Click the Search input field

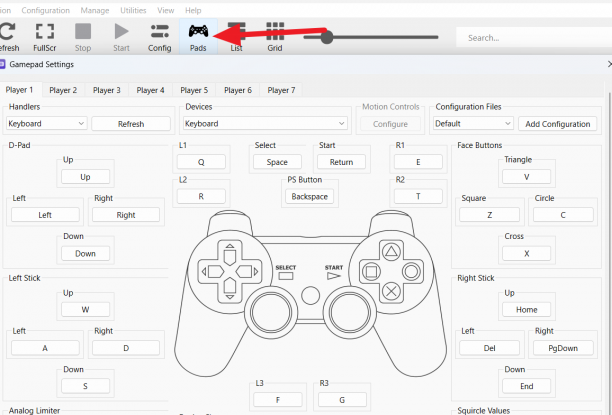pyautogui.click(x=534, y=37)
